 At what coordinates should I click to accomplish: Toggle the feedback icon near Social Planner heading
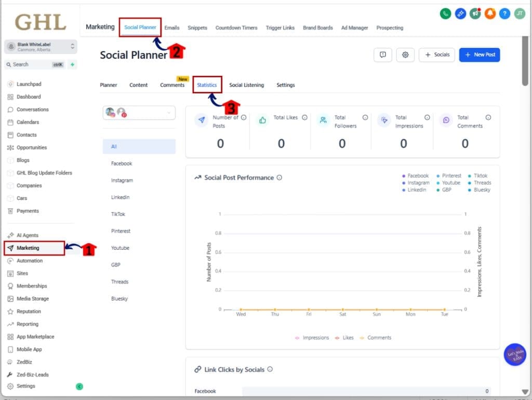tap(383, 55)
